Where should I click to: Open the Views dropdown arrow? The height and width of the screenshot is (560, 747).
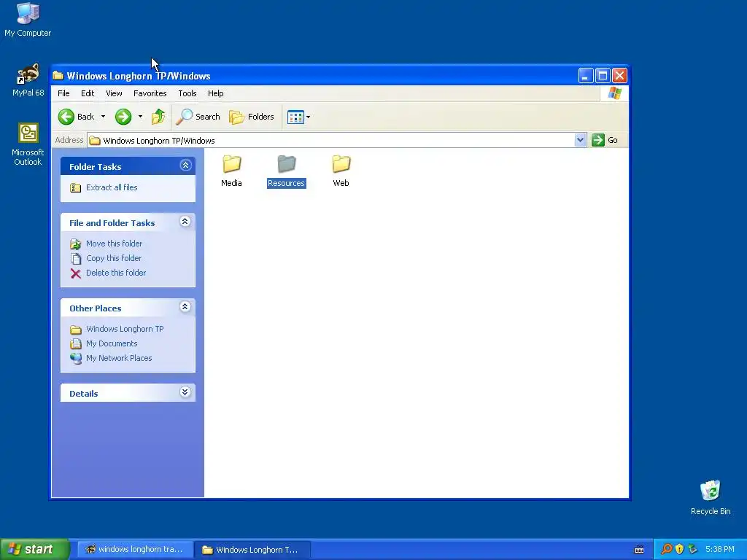coord(309,117)
